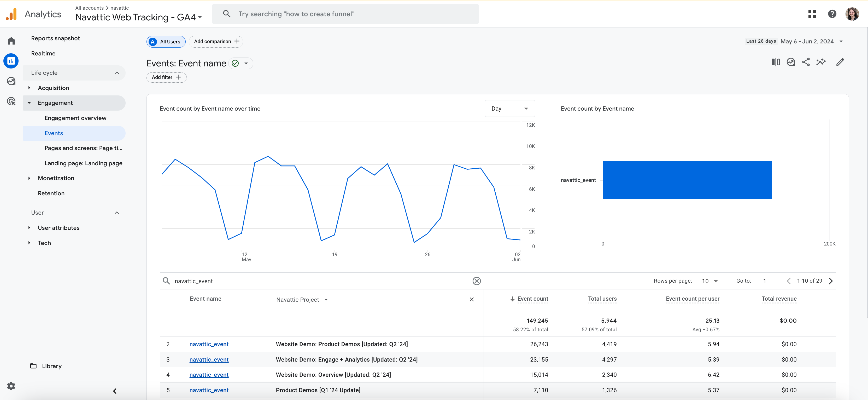Screen dimensions: 868x400
Task: Click the All accounts breadcrumb
Action: tap(89, 8)
